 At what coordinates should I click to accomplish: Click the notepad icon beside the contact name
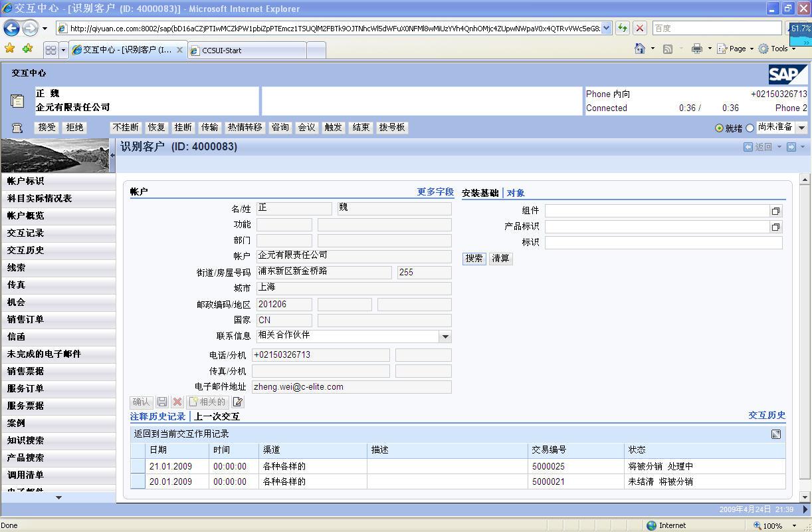tap(17, 101)
